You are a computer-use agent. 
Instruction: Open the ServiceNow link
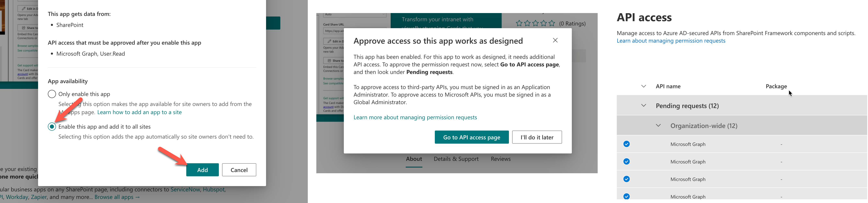pyautogui.click(x=185, y=190)
